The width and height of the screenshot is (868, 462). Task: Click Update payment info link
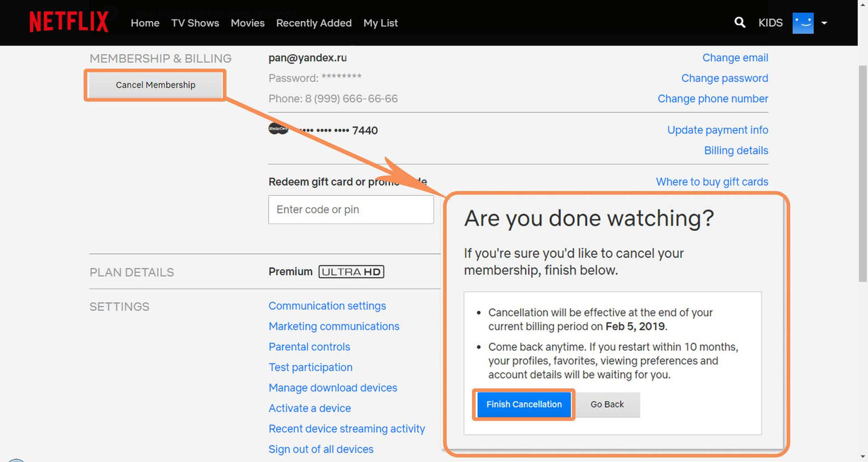(x=717, y=130)
